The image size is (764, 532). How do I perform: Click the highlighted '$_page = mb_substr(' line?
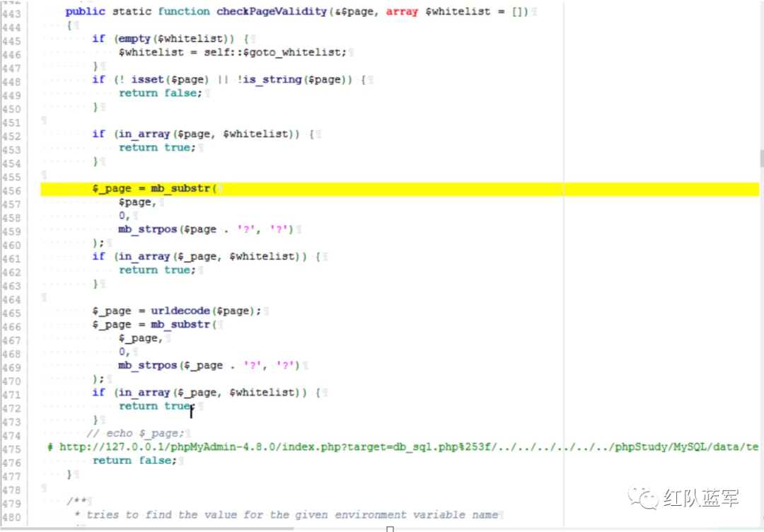click(x=400, y=189)
